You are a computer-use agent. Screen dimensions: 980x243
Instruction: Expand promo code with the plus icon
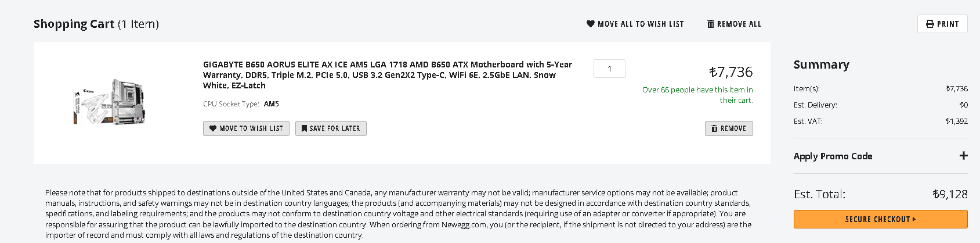click(963, 156)
